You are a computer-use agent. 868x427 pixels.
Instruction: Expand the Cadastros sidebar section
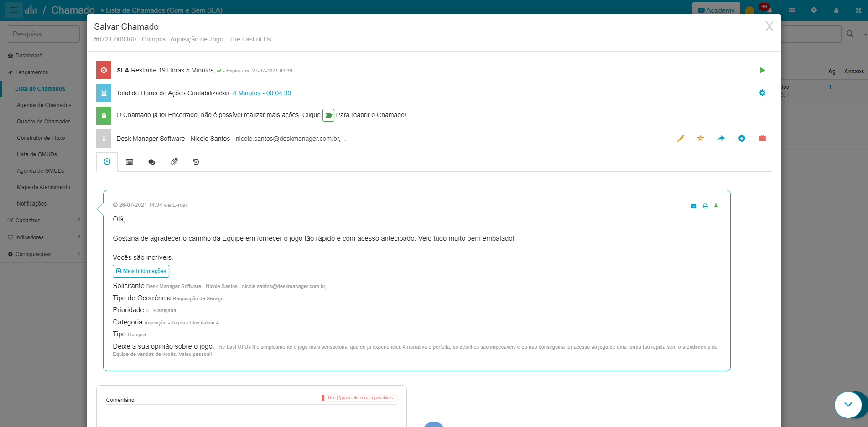(x=43, y=221)
